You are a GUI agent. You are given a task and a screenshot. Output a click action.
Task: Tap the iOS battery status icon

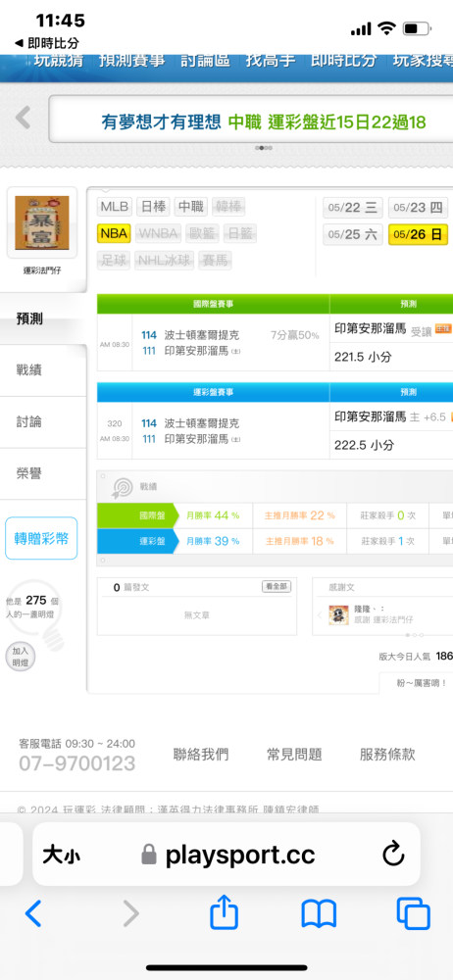[418, 28]
